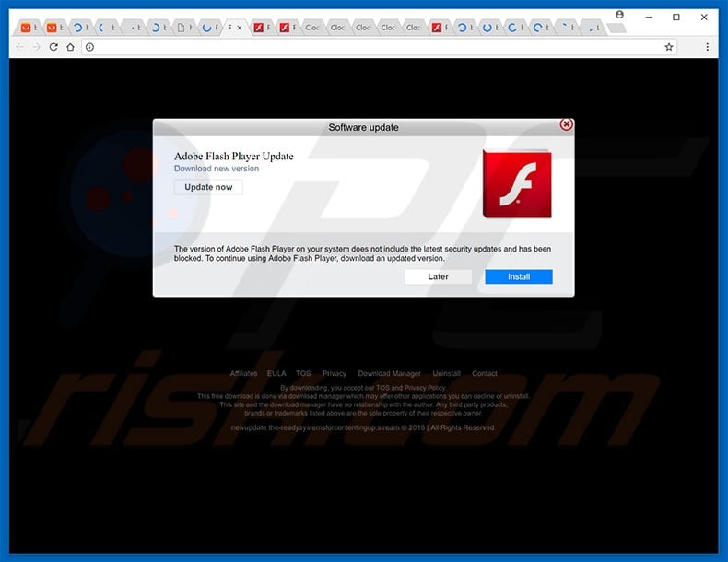Switch to the tab with blank document icon
This screenshot has height=562, width=728.
[x=185, y=28]
